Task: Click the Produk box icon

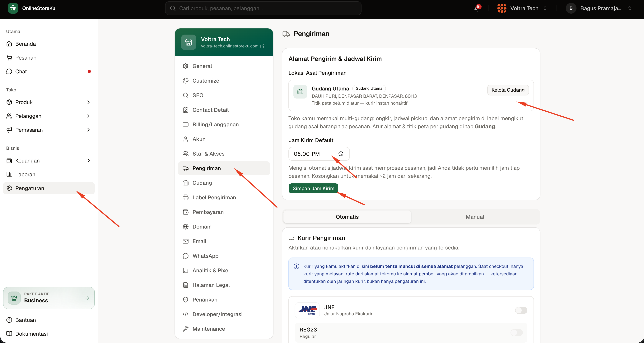Action: click(9, 102)
